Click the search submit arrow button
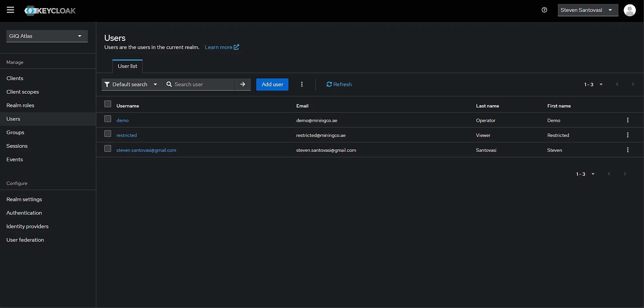Image resolution: width=644 pixels, height=308 pixels. coord(243,85)
